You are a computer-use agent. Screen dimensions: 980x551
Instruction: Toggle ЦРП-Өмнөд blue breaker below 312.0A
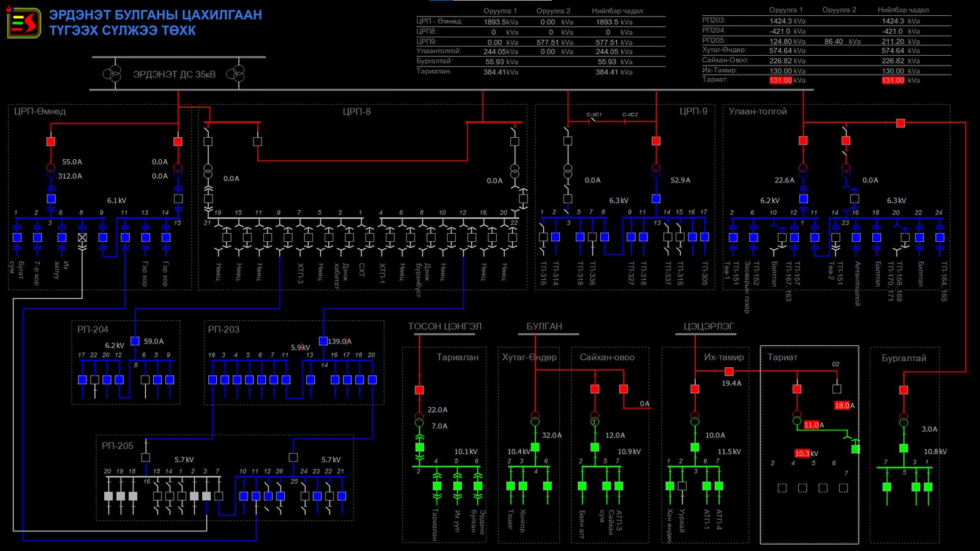(x=51, y=198)
